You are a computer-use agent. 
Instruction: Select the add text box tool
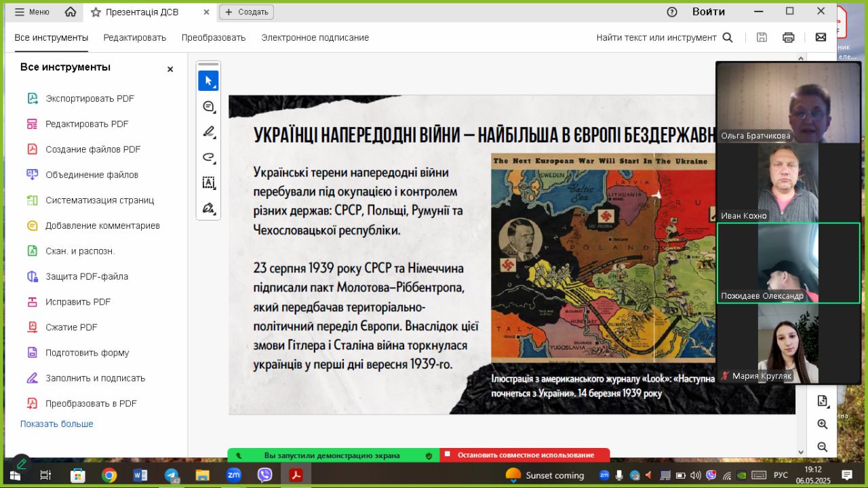(x=208, y=183)
